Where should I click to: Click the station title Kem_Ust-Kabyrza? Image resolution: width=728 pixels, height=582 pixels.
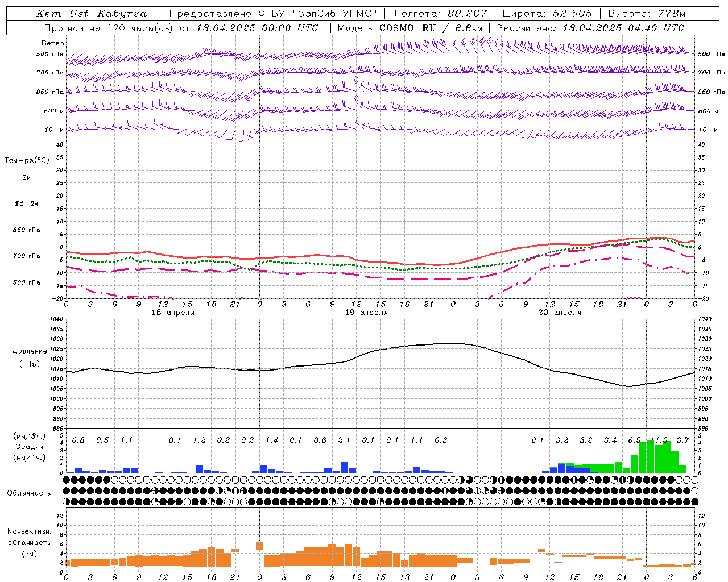tap(92, 14)
